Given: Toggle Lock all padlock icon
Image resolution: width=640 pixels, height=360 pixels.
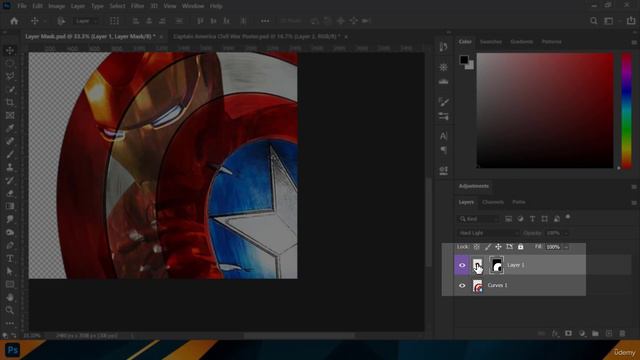Looking at the screenshot, I should 520,247.
